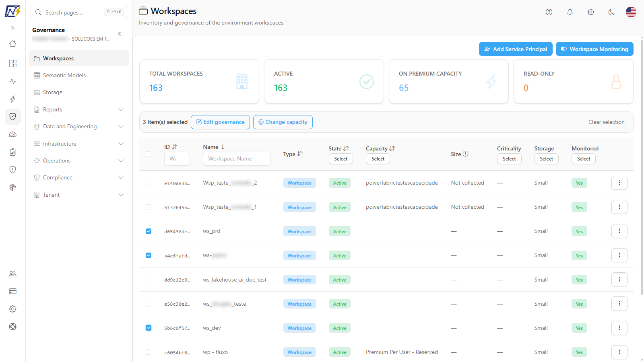Open the gauge dashboard icon in the left rail
Image resolution: width=644 pixels, height=362 pixels.
pyautogui.click(x=13, y=134)
